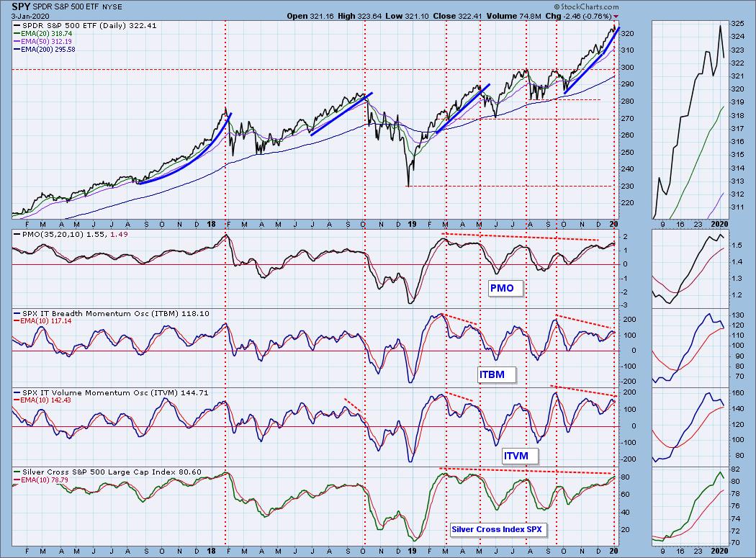Select the 250 price axis label
The width and height of the screenshot is (756, 558).
628,153
